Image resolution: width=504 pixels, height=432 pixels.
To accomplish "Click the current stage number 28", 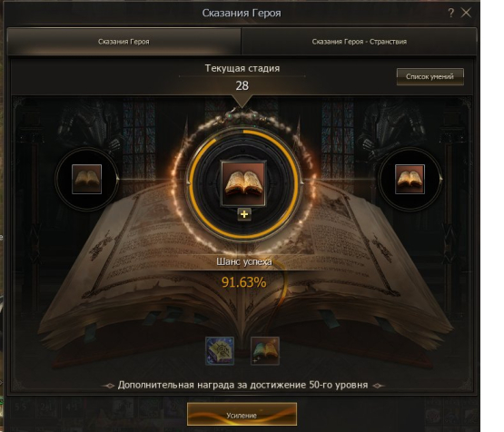I will (x=242, y=85).
